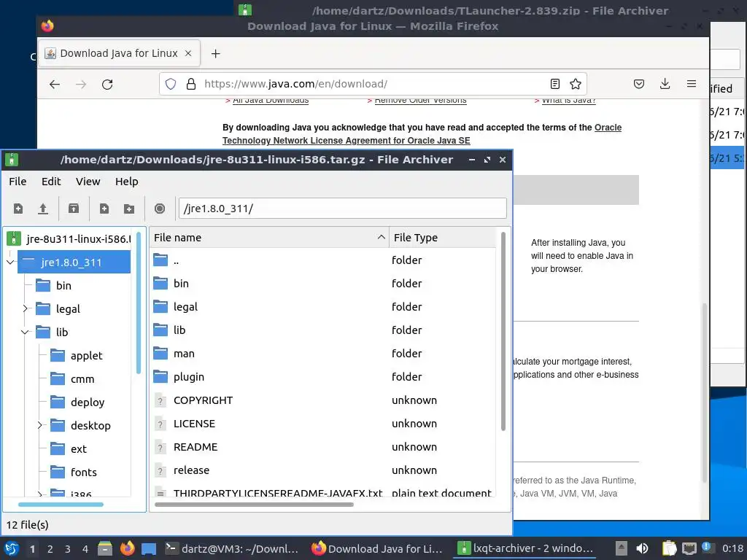This screenshot has height=560, width=747.
Task: Select the COPYRIGHT file row
Action: (x=324, y=400)
